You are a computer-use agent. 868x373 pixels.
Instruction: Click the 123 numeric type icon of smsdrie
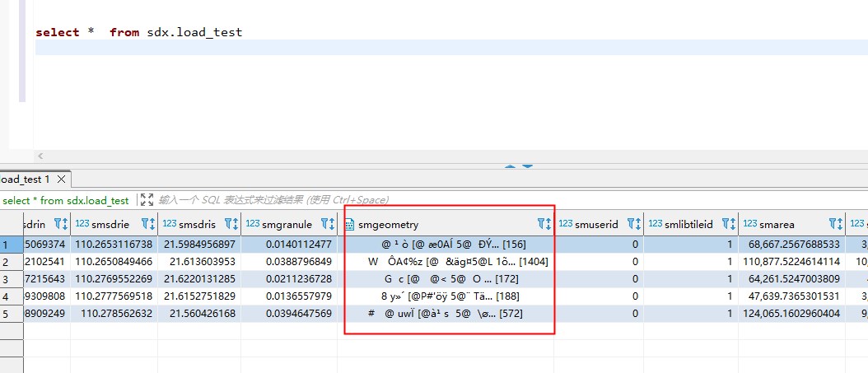click(82, 224)
